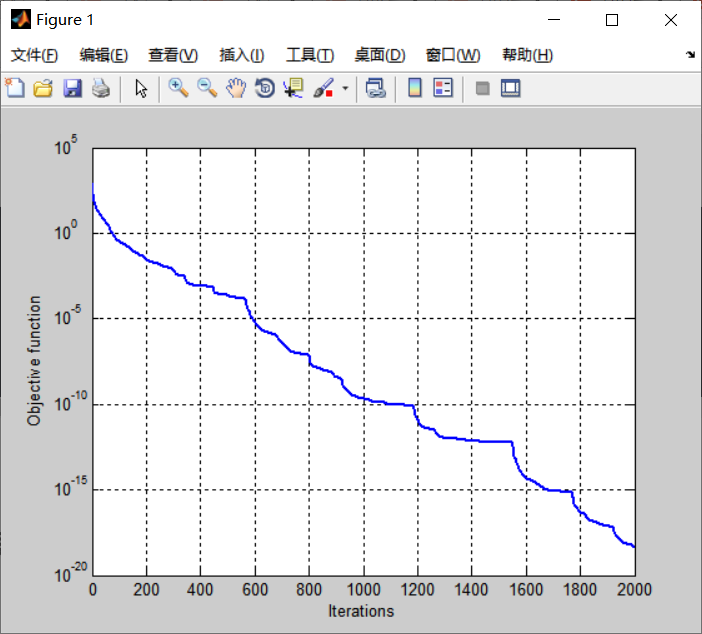702x634 pixels.
Task: Click the x-axis tick label 800
Action: point(309,589)
